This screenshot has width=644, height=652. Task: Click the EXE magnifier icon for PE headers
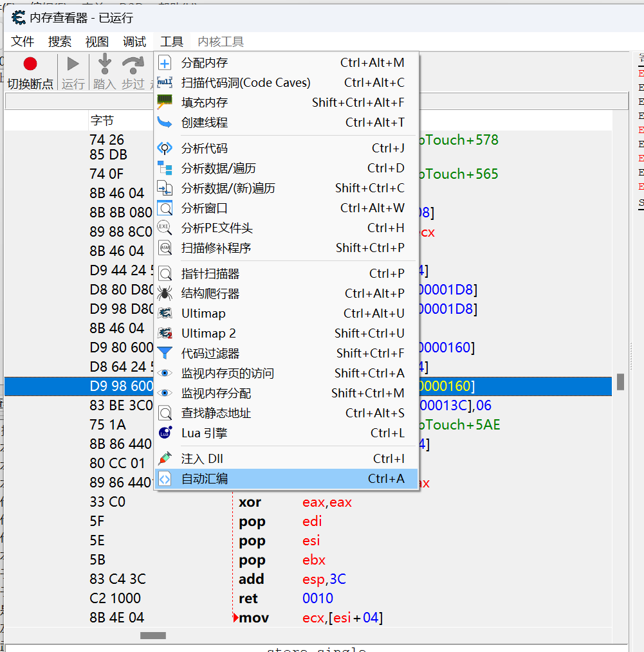(x=165, y=228)
